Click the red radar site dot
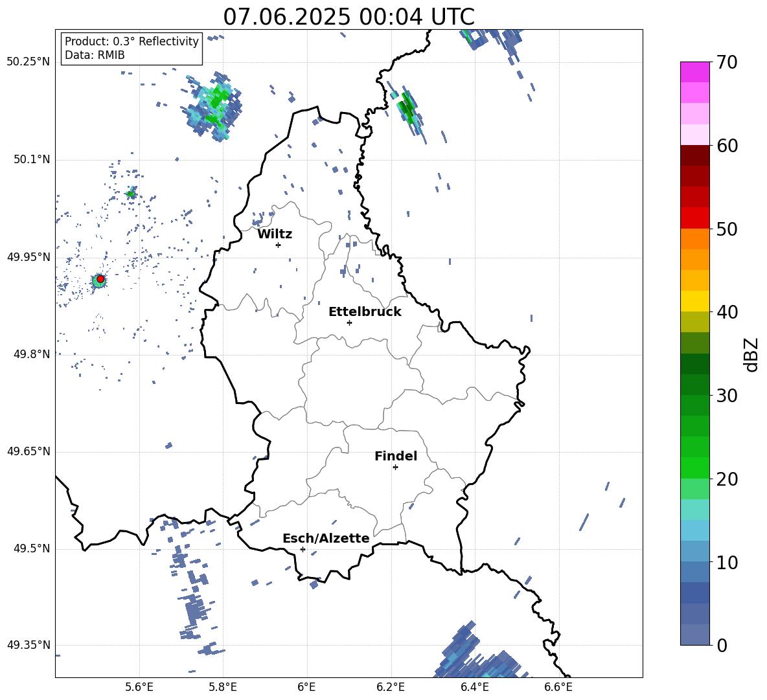 [x=100, y=279]
